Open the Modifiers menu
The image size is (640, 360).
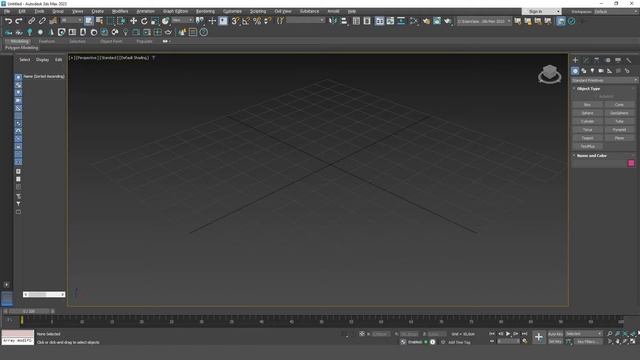click(x=120, y=11)
